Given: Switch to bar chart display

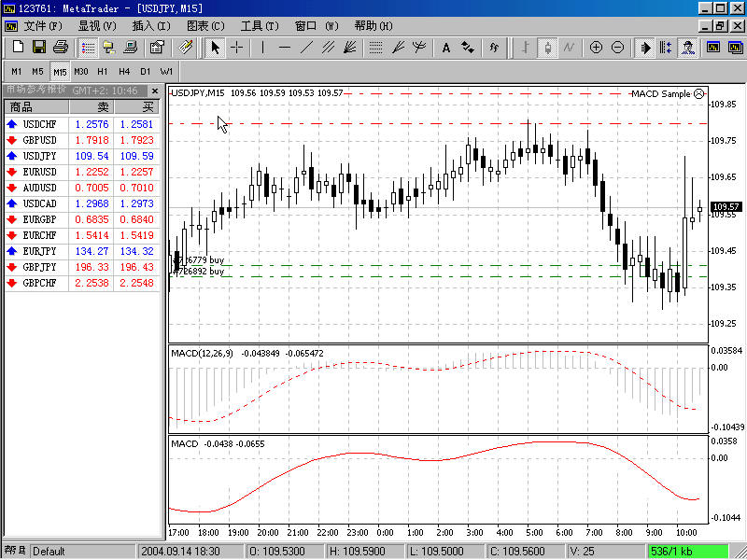Looking at the screenshot, I should point(526,48).
